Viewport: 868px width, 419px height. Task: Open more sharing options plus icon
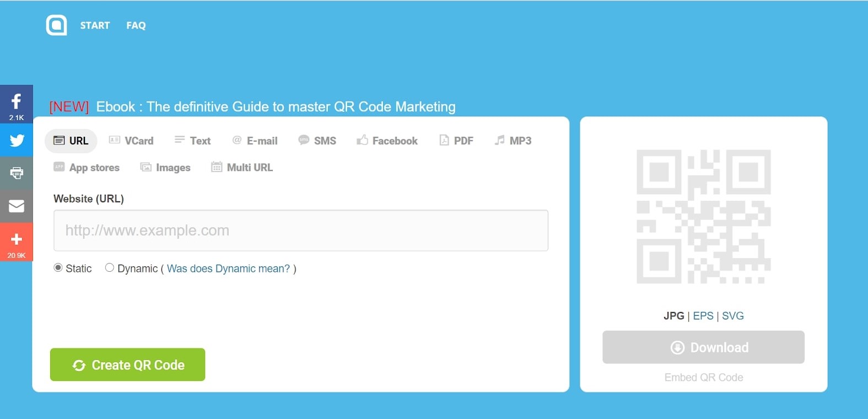point(17,241)
